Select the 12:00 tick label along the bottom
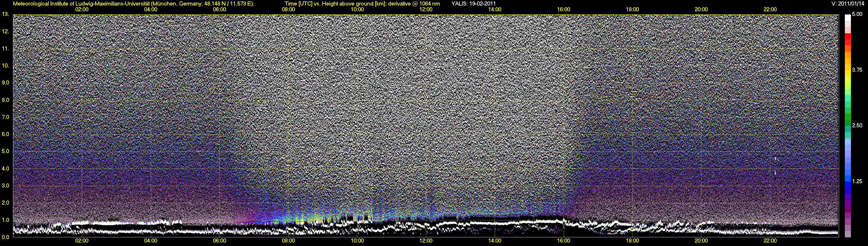 [426, 241]
